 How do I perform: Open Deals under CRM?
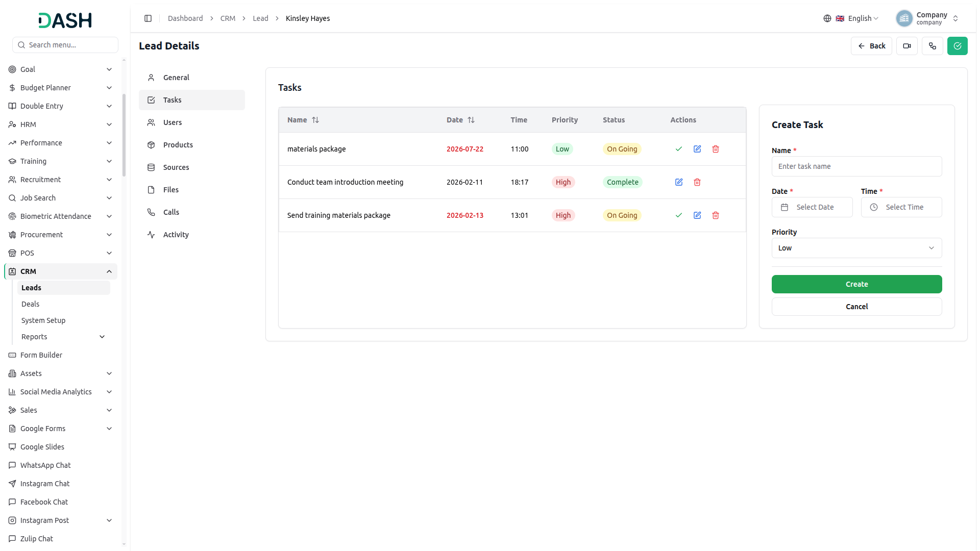point(64,304)
